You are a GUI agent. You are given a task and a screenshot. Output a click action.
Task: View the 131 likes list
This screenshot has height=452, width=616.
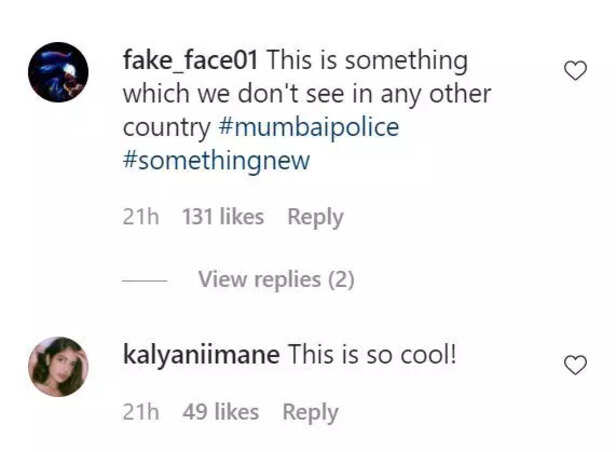[x=222, y=217]
